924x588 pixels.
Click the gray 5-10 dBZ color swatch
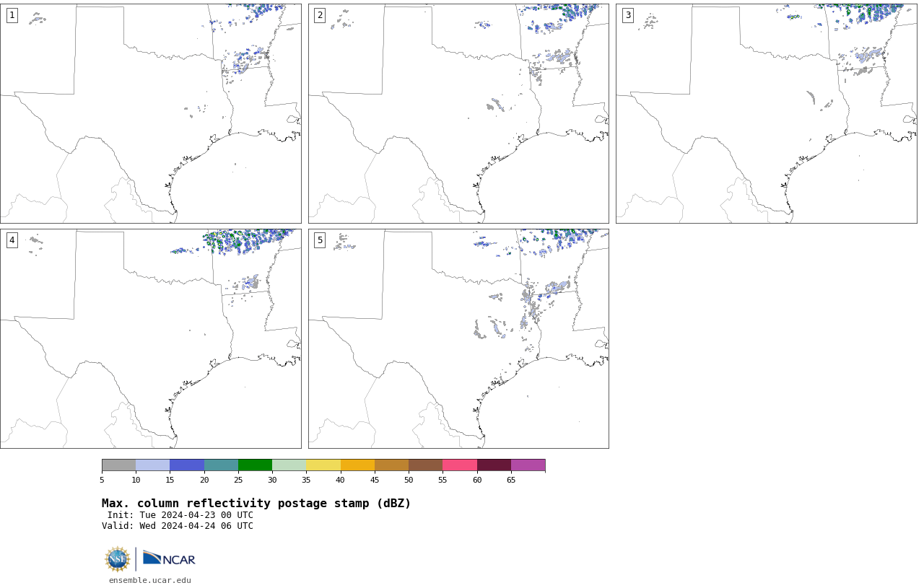coord(118,465)
